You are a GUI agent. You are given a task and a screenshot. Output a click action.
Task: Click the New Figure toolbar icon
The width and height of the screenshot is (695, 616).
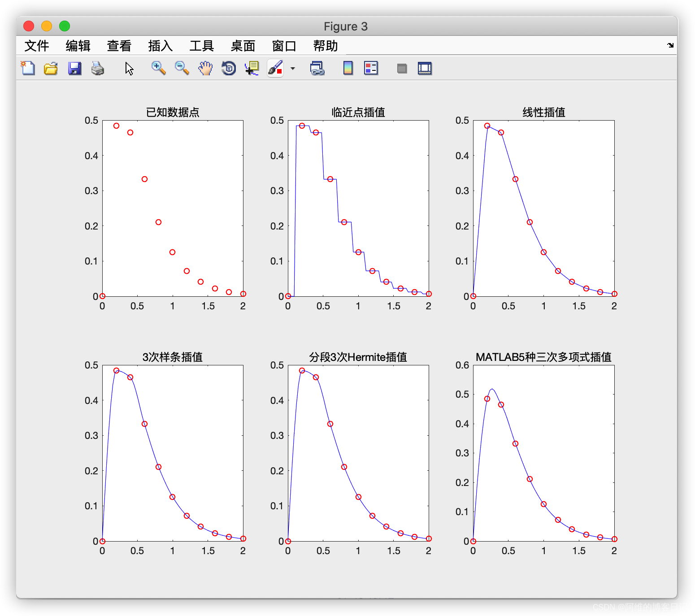(28, 68)
